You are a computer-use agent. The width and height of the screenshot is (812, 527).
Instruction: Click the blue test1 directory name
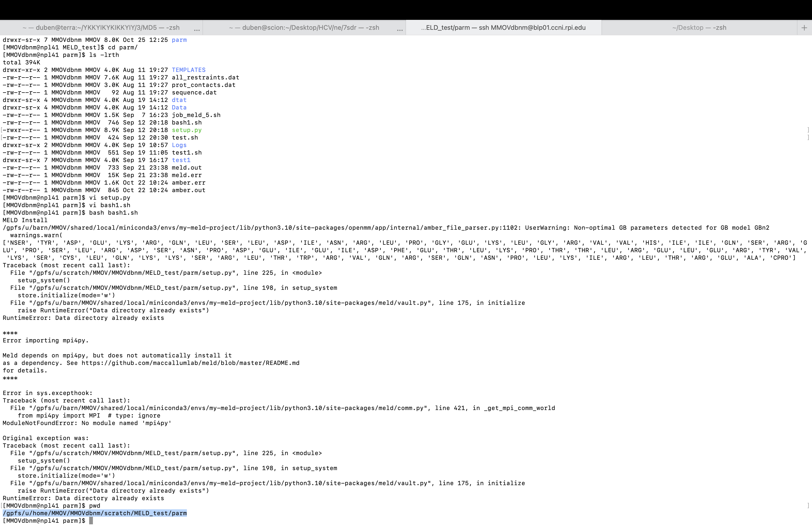point(181,160)
